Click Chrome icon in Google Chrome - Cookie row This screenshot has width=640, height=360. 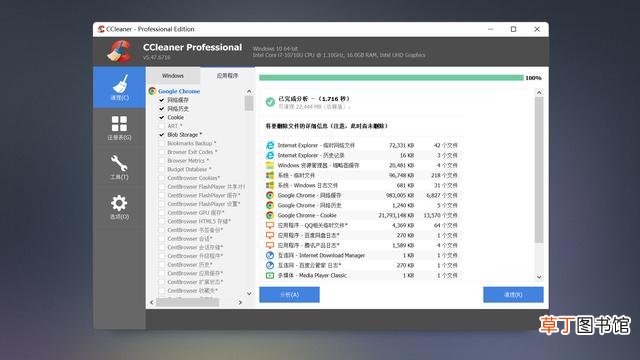[270, 216]
